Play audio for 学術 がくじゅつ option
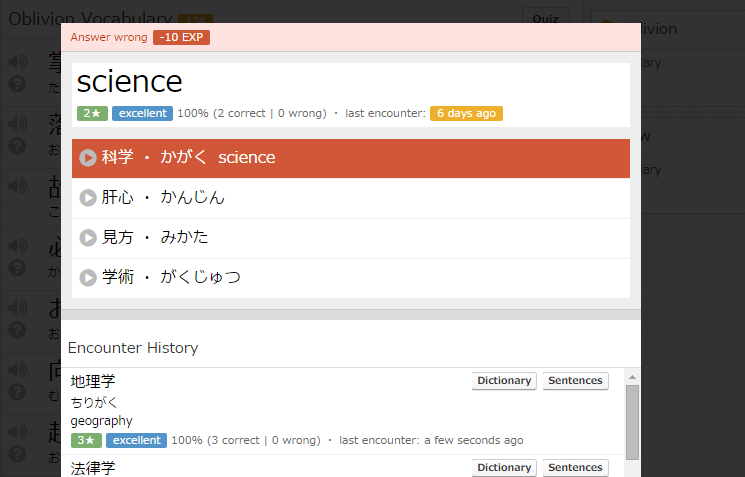The image size is (745, 477). [x=88, y=278]
